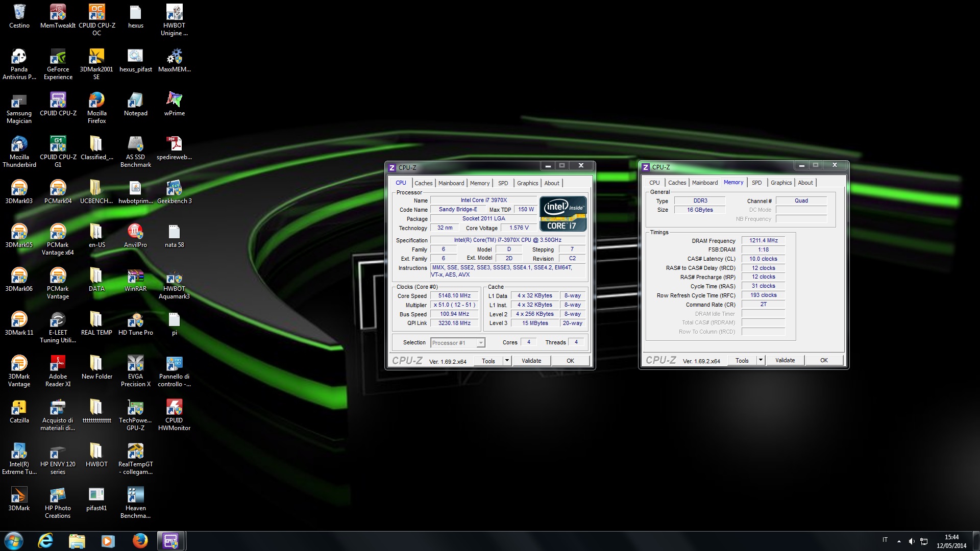Click Validate in right CPU-Z window
This screenshot has width=980, height=551.
click(x=785, y=360)
